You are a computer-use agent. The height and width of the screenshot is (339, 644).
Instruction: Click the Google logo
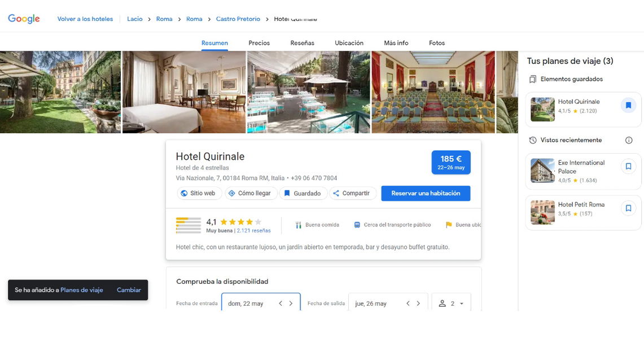pyautogui.click(x=24, y=19)
